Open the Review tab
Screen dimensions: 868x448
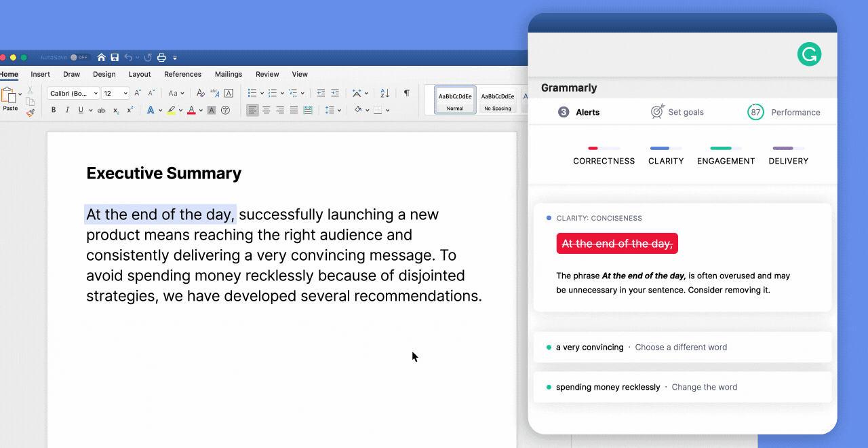pos(267,74)
